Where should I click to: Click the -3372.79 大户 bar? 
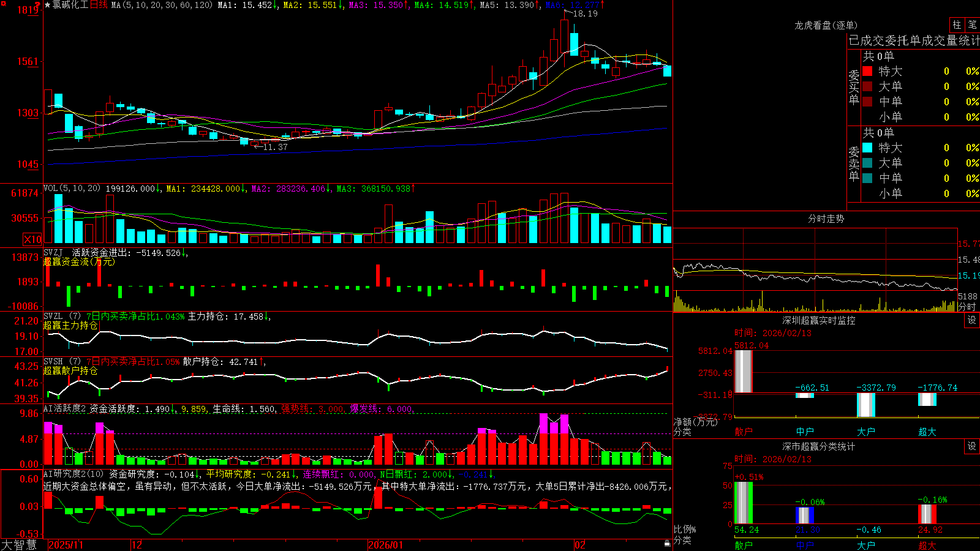point(866,405)
